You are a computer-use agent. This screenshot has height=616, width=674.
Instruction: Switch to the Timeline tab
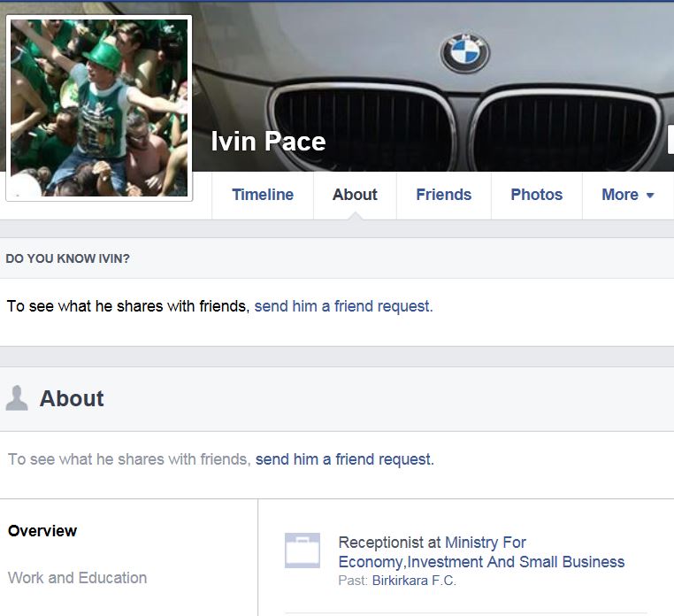[x=263, y=195]
